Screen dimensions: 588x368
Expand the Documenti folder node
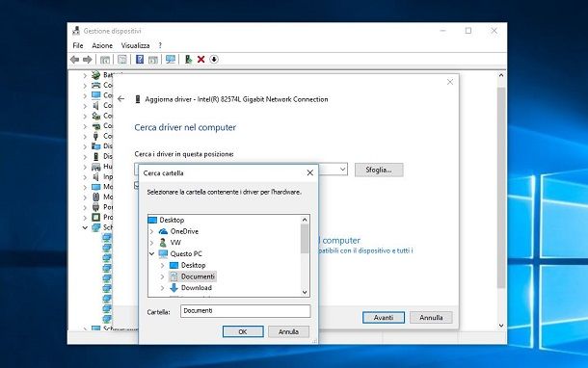click(162, 276)
